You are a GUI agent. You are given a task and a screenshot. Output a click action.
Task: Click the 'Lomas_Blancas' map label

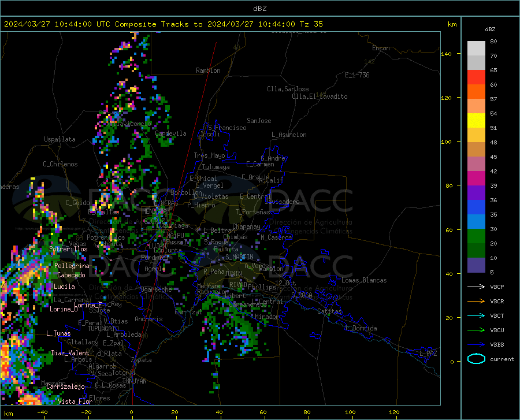coord(364,280)
